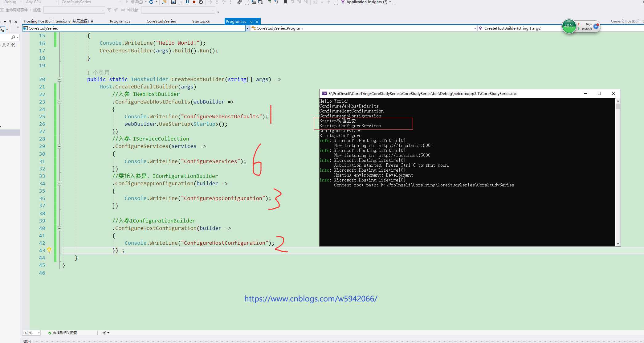Open the Any CPU platform dropdown
This screenshot has height=343, width=644.
pos(42,2)
